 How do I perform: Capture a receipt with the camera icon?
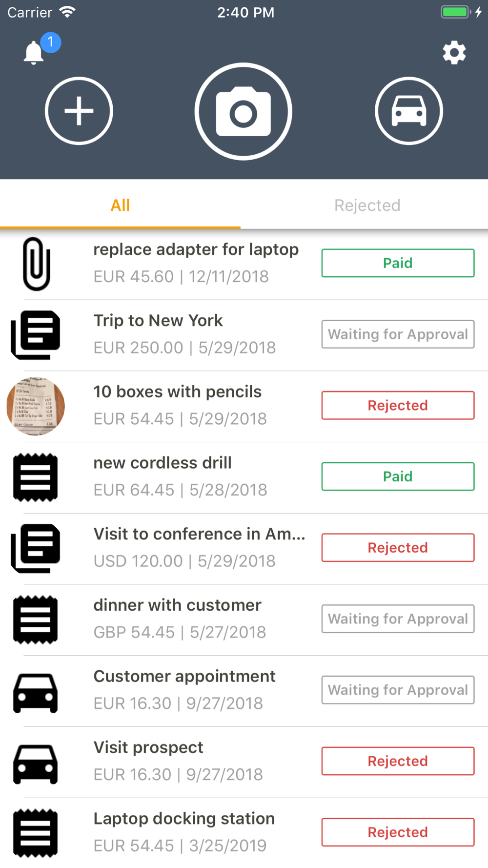[244, 111]
